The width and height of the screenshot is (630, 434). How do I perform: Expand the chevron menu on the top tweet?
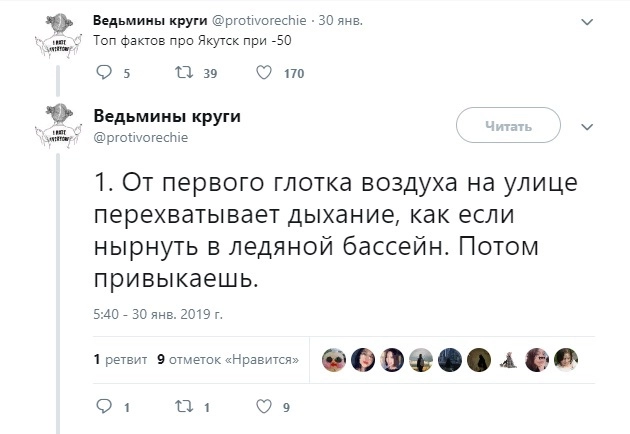click(586, 20)
